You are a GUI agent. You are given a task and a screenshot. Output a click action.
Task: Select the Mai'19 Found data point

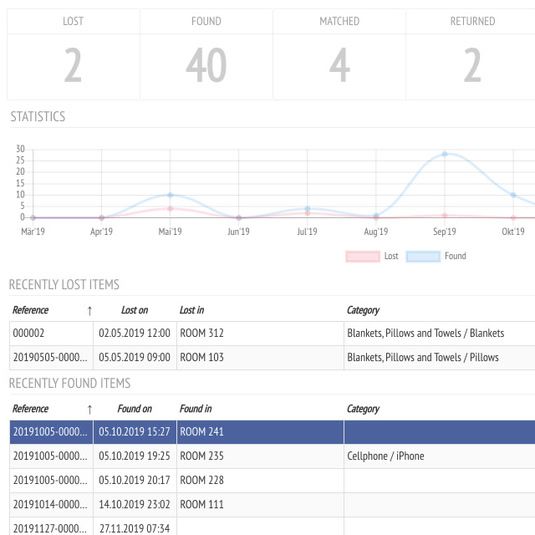170,195
